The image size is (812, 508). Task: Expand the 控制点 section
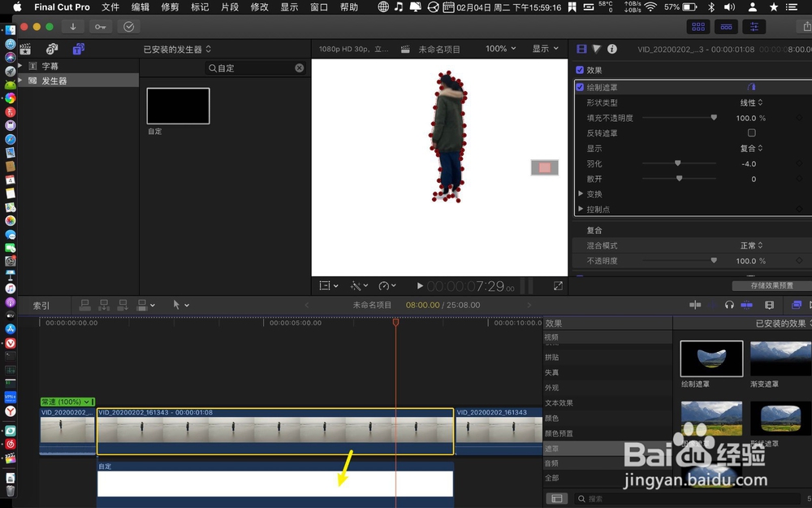pos(581,208)
